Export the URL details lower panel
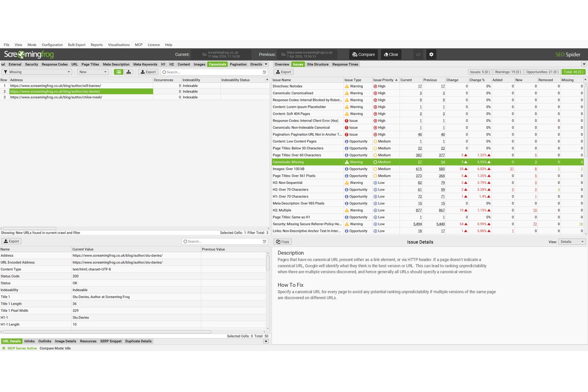This screenshot has height=392, width=588. 11,241
